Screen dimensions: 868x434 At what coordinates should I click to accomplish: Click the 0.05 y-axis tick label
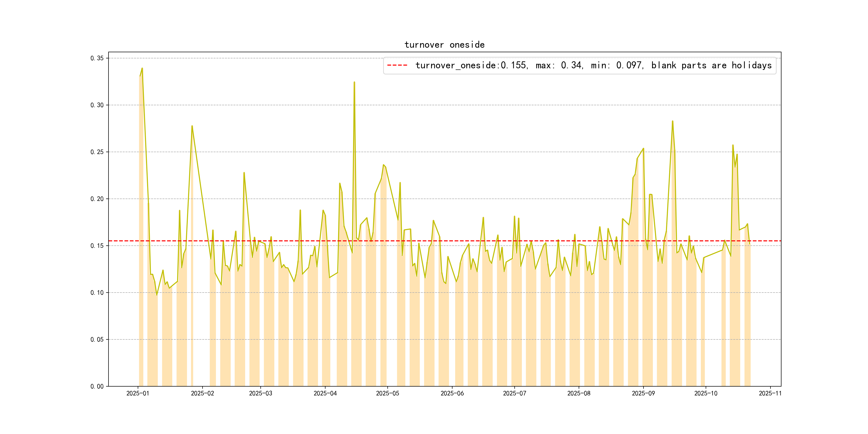click(97, 339)
